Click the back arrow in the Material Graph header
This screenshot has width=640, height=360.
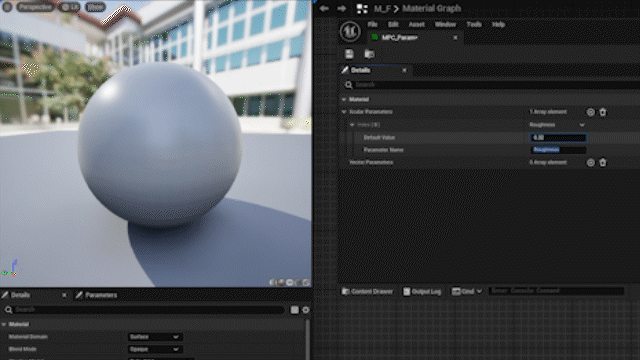(x=324, y=9)
